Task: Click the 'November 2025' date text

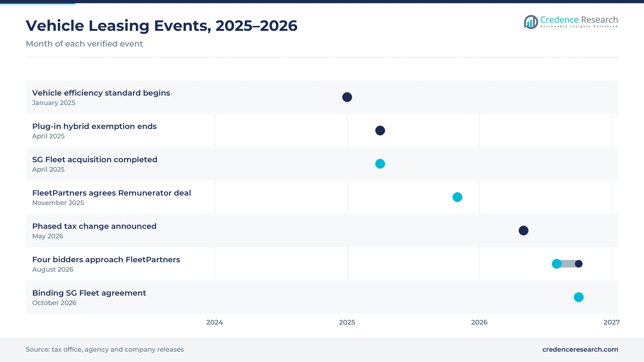Action: click(x=58, y=203)
